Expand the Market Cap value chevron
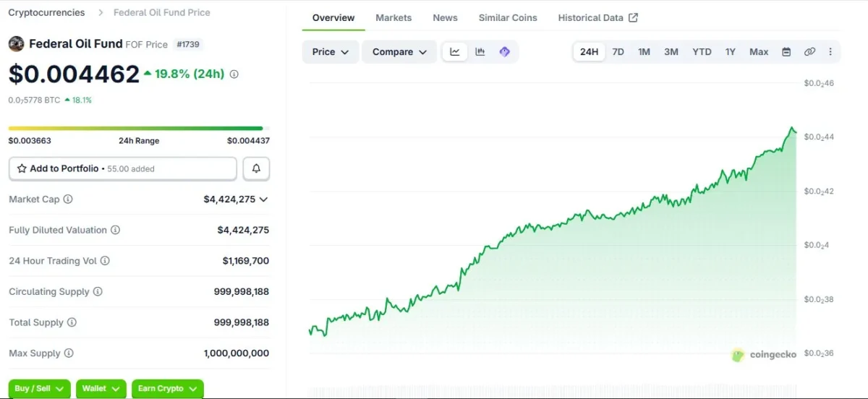The height and width of the screenshot is (399, 868). [263, 199]
